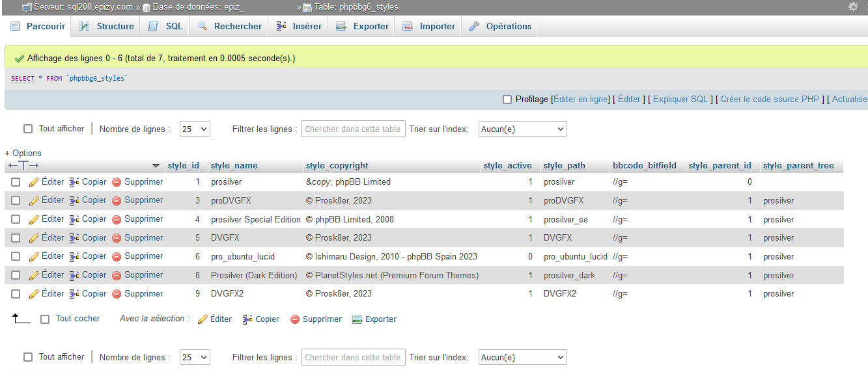Click the export icon below the table
This screenshot has width=868, height=372.
tap(357, 319)
